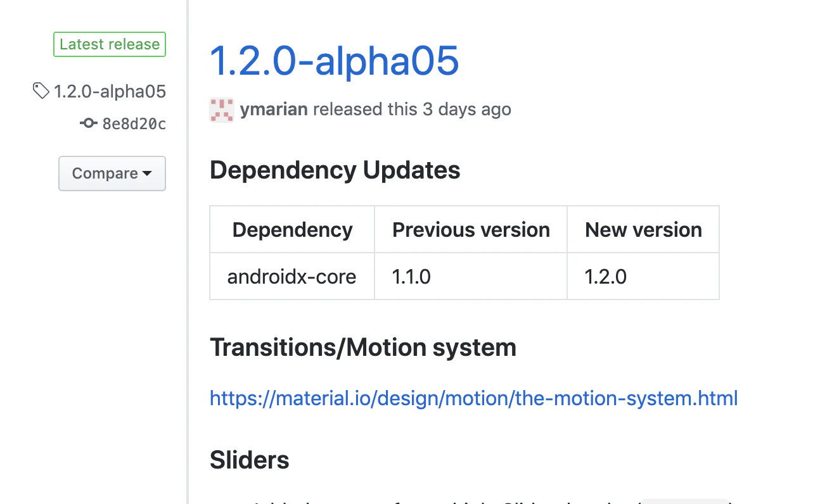Screen dimensions: 839x504
Task: Select the Previous version column header
Action: 471,229
